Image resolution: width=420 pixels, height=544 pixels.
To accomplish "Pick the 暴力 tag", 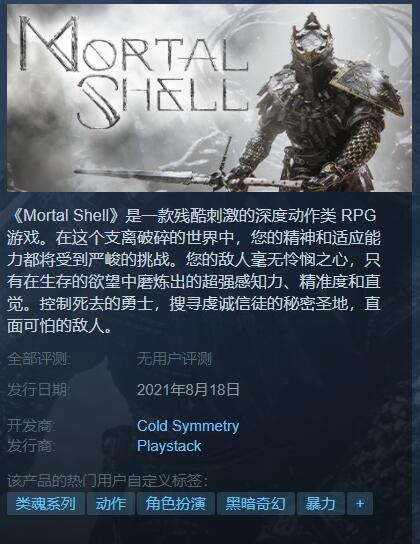I will (321, 503).
